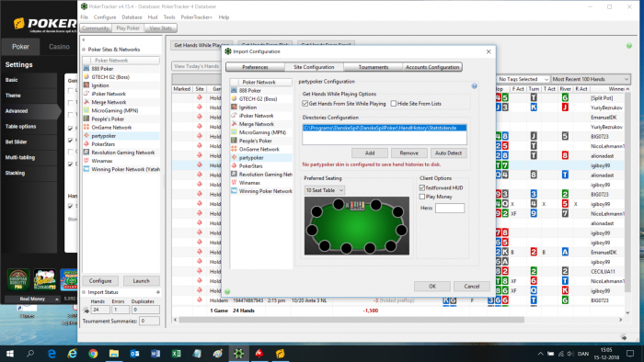Open notification center icon
Image resolution: width=644 pixels, height=362 pixels.
[630, 354]
